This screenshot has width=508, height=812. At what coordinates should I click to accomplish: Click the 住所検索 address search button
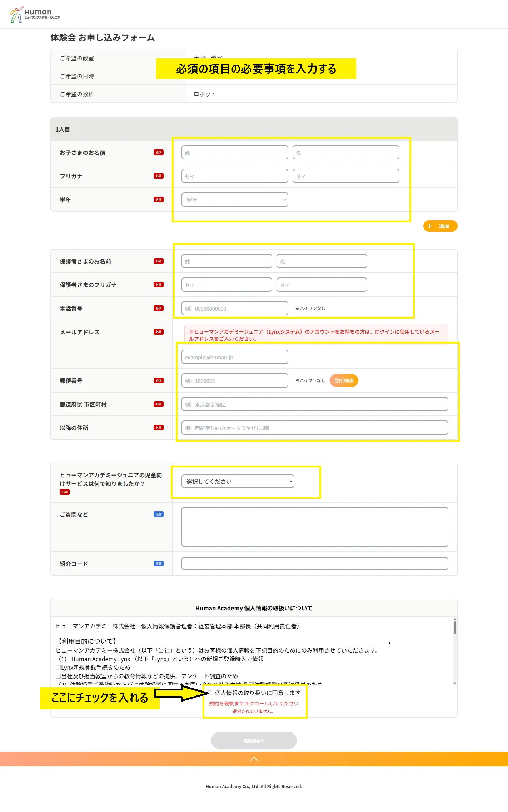point(344,380)
